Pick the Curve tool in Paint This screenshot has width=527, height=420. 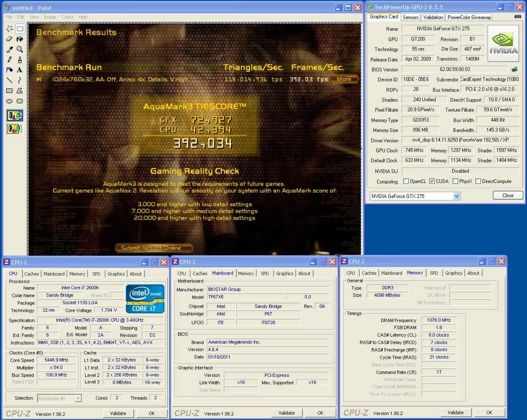click(x=20, y=80)
